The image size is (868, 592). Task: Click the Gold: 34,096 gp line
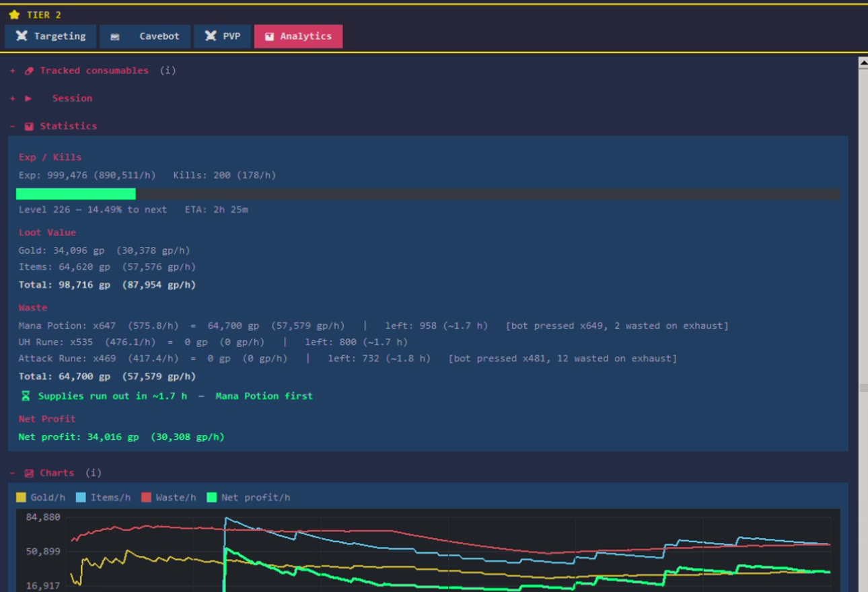[104, 250]
